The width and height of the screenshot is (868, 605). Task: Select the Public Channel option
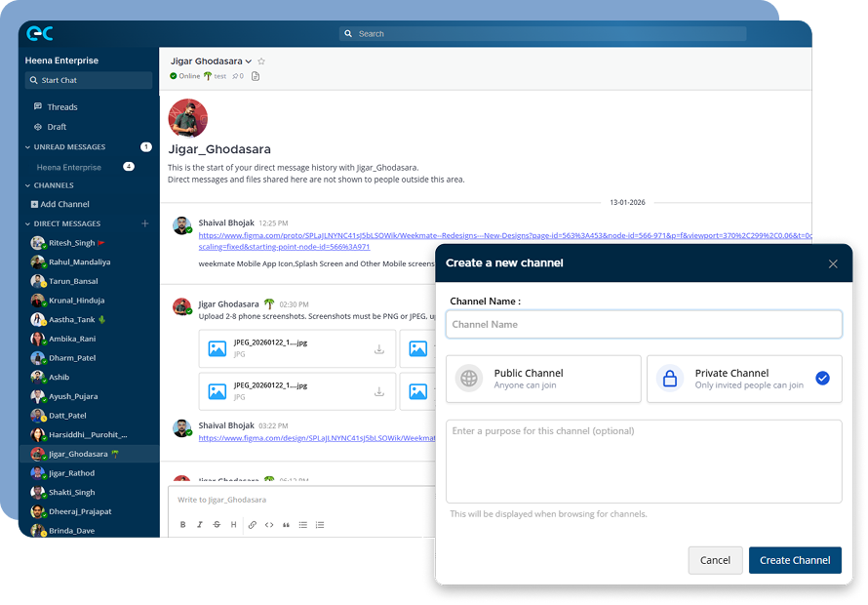click(x=542, y=379)
